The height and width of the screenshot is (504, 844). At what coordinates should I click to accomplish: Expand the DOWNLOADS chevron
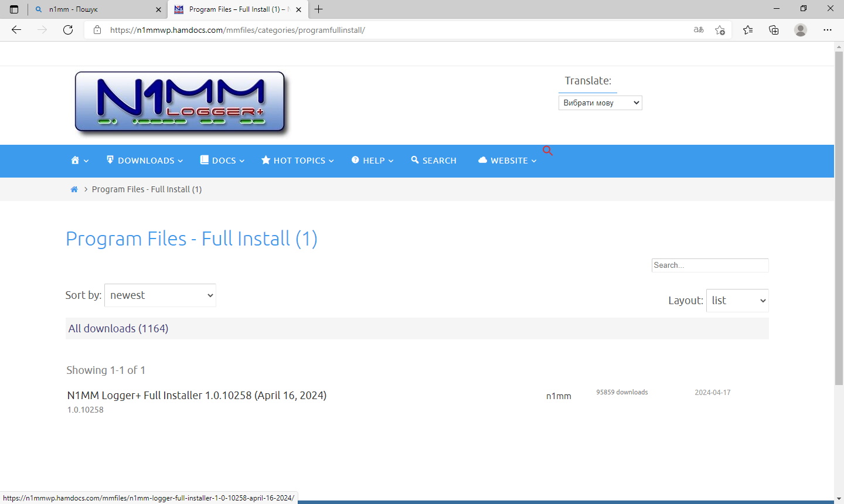(x=181, y=161)
